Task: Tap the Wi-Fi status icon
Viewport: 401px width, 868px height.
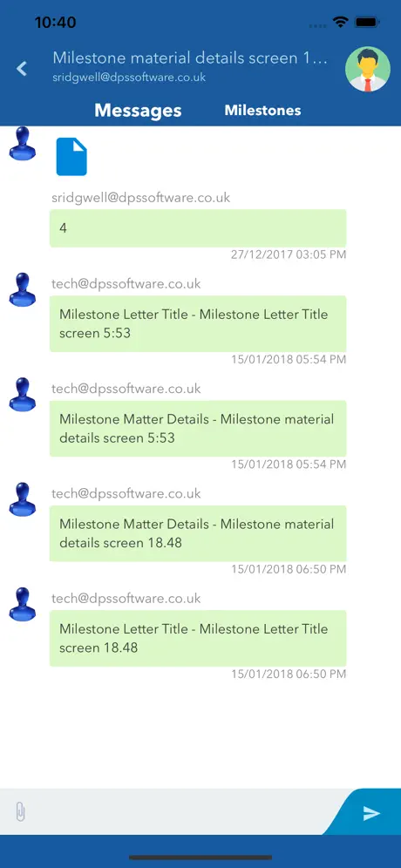Action: [339, 22]
